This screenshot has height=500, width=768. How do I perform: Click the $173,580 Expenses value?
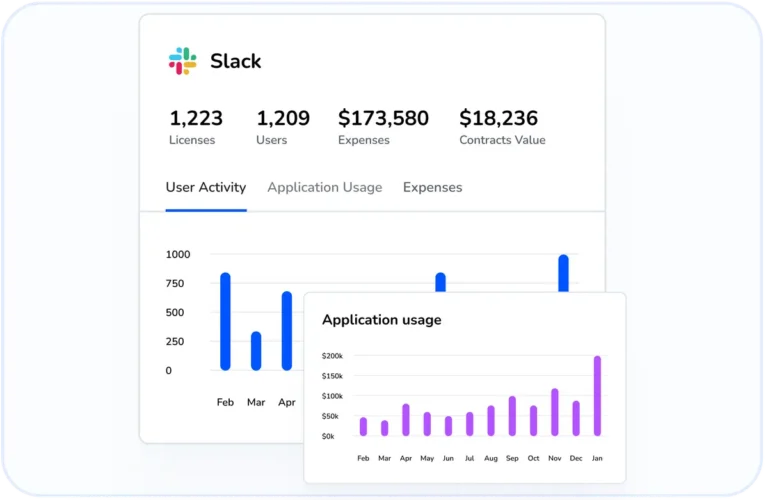click(384, 118)
